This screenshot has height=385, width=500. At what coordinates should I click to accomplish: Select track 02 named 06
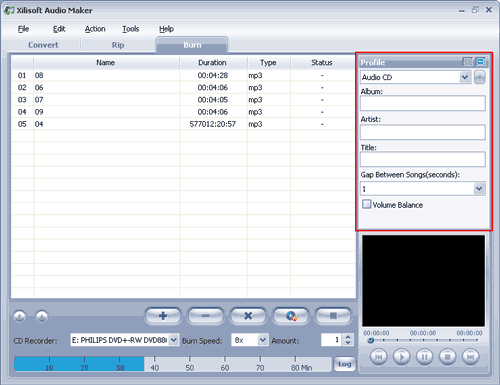[183, 88]
